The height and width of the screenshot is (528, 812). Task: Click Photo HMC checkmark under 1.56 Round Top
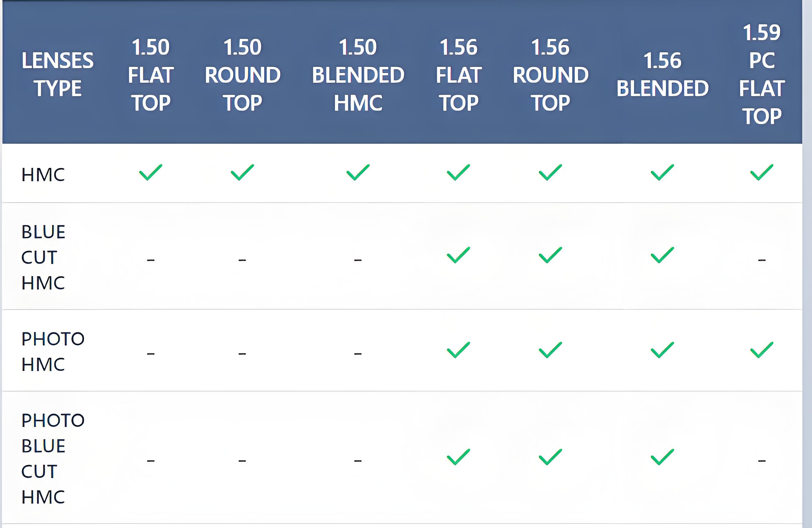(x=550, y=350)
